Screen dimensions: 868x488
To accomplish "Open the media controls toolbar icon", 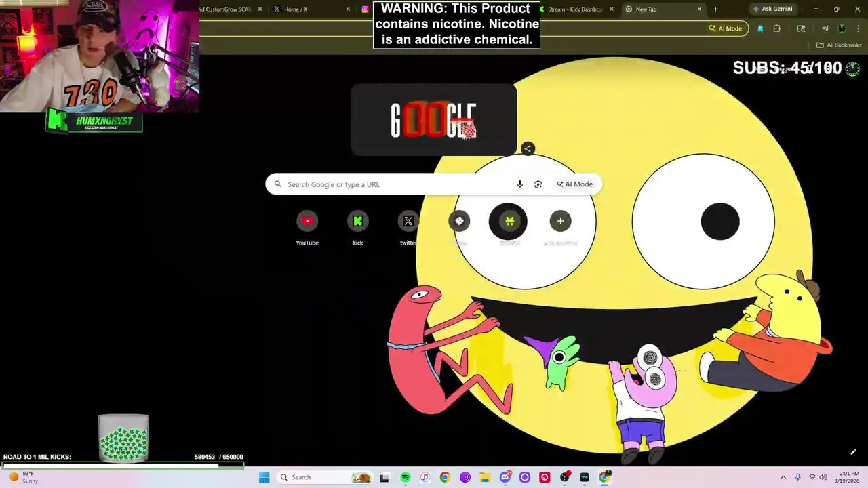I will 825,28.
